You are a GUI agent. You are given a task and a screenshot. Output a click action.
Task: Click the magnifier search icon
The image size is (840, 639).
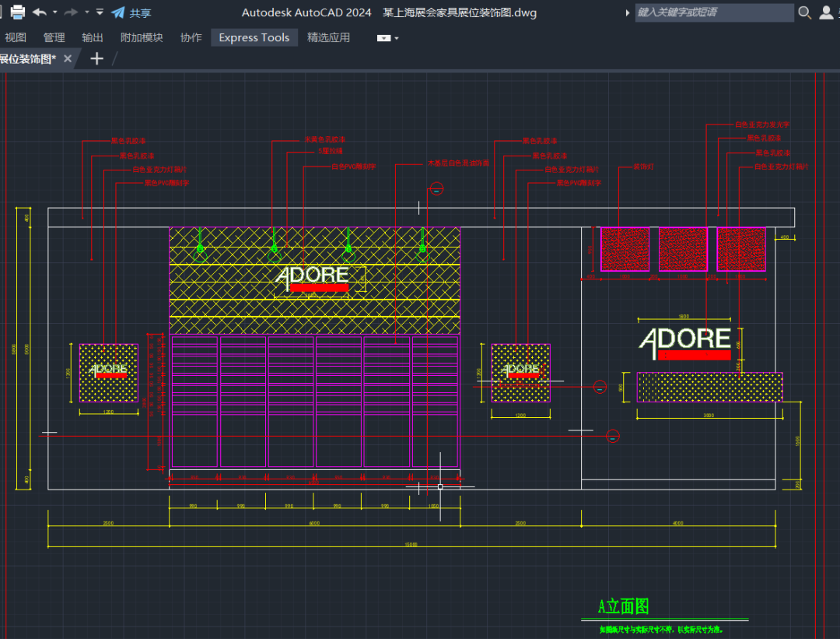click(804, 12)
